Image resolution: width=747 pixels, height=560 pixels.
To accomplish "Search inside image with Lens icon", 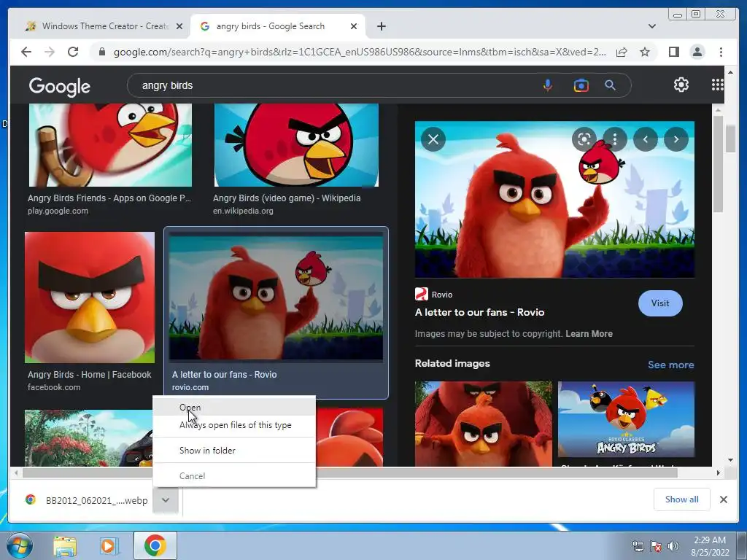I will click(x=584, y=139).
